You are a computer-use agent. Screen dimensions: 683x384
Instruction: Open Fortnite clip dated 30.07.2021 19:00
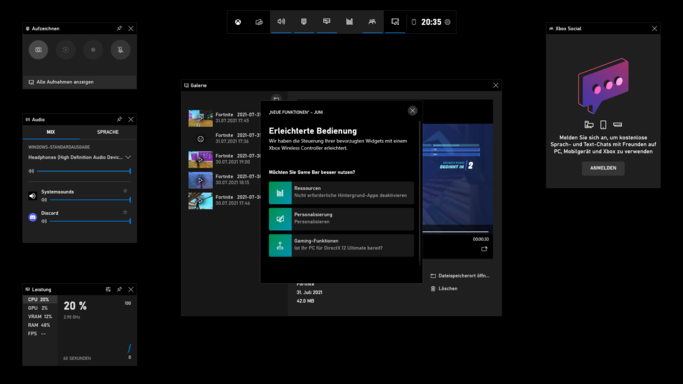coord(224,159)
